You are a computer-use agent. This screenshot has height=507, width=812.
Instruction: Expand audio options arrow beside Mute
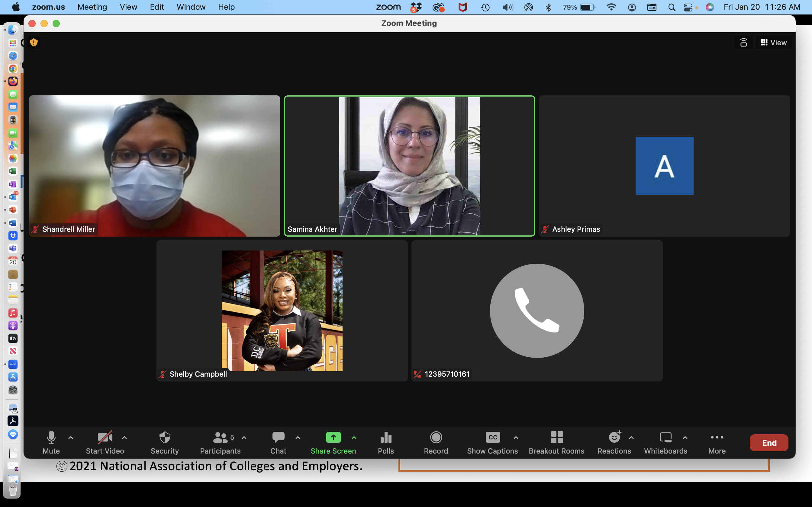[x=71, y=438]
